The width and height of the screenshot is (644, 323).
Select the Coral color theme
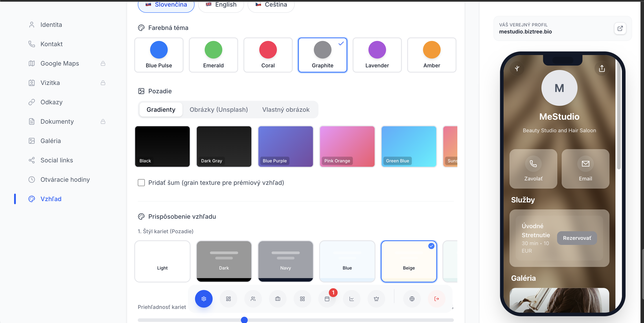pyautogui.click(x=268, y=55)
